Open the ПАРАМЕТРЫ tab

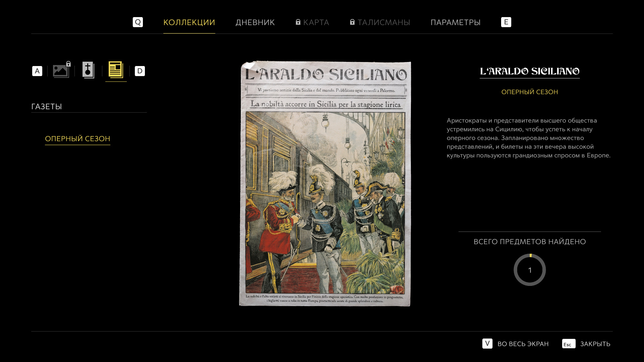pyautogui.click(x=455, y=22)
